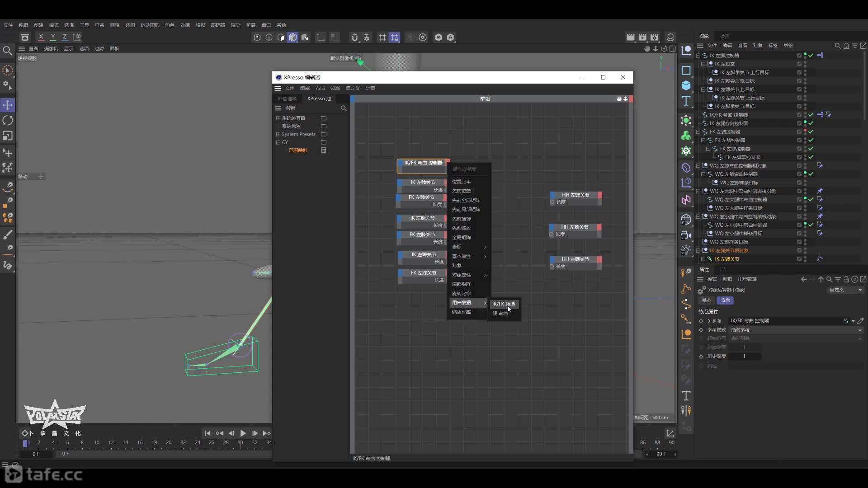Toggle green check on FK 左髋控制器 row
Screen dimensions: 868x488
tap(811, 132)
